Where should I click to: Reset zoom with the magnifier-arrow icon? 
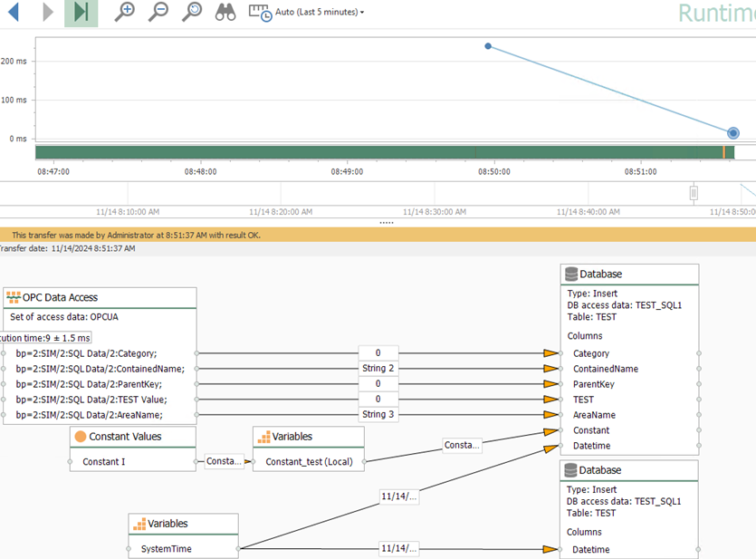click(x=191, y=13)
